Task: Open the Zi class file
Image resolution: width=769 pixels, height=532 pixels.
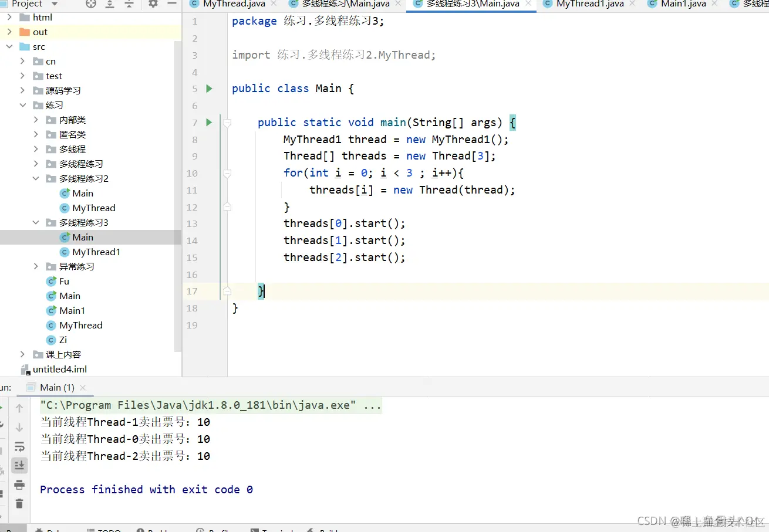Action: pyautogui.click(x=63, y=340)
